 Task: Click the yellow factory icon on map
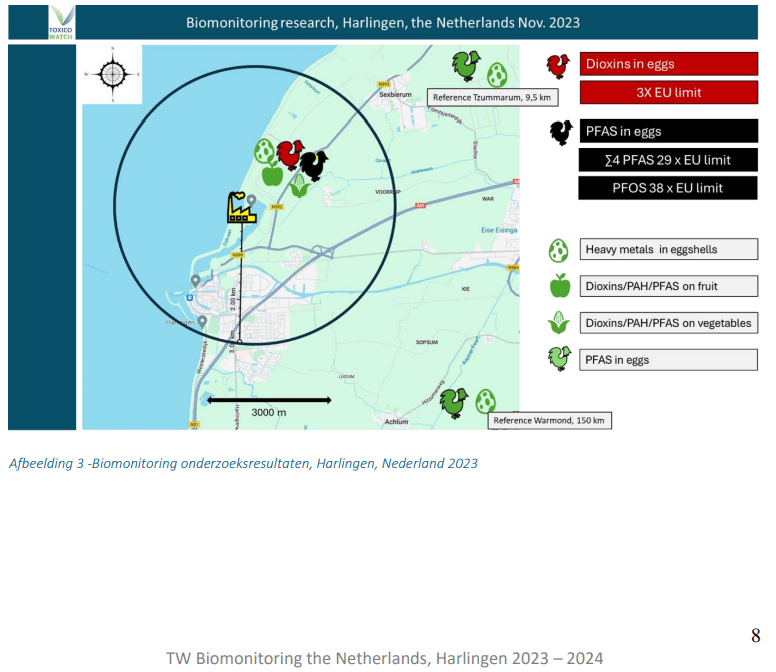point(242,207)
